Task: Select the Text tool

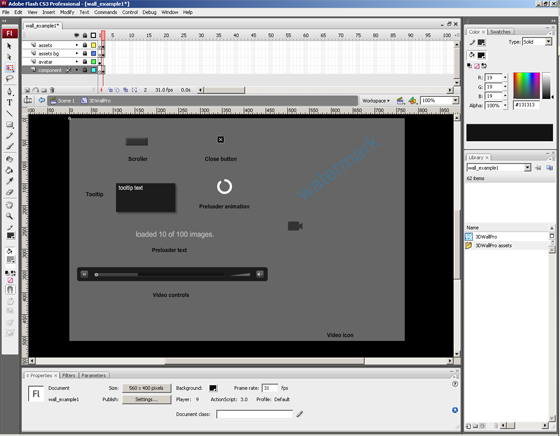Action: tap(10, 102)
